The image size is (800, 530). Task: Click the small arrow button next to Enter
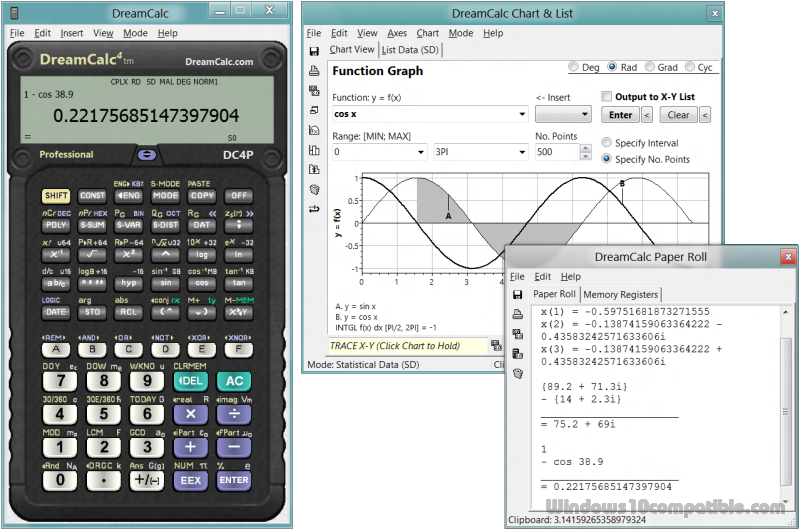646,115
